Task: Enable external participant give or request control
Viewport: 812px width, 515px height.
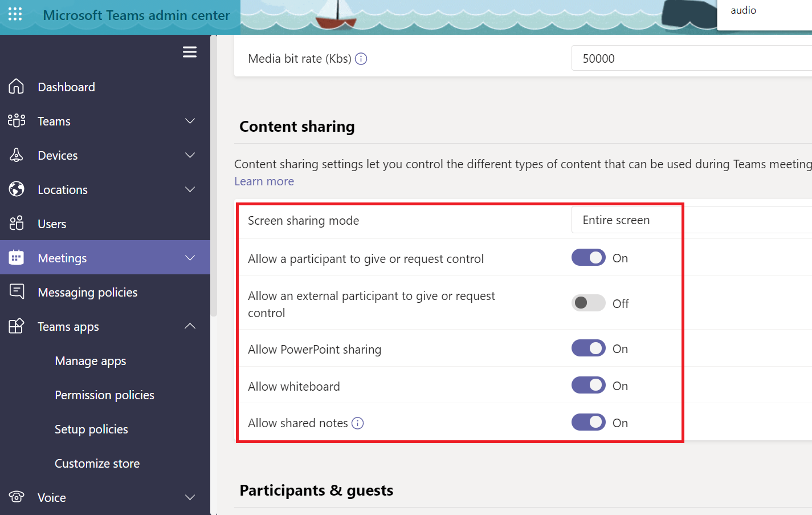Action: 589,303
